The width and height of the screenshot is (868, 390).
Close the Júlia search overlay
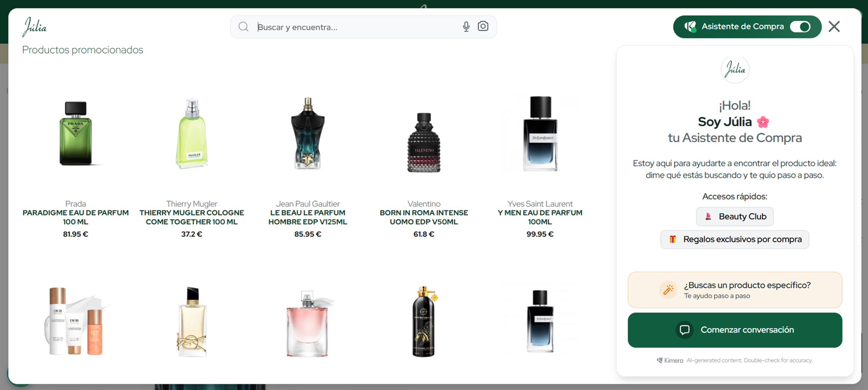click(834, 26)
